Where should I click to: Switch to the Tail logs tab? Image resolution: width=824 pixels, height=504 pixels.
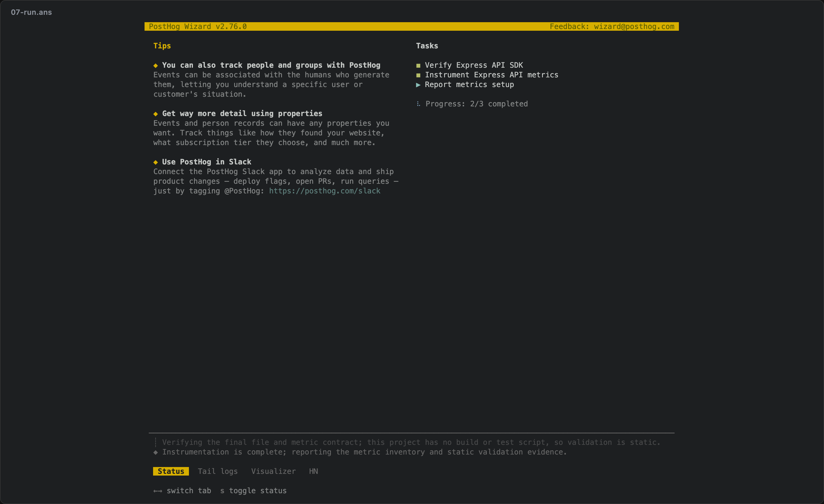point(218,471)
